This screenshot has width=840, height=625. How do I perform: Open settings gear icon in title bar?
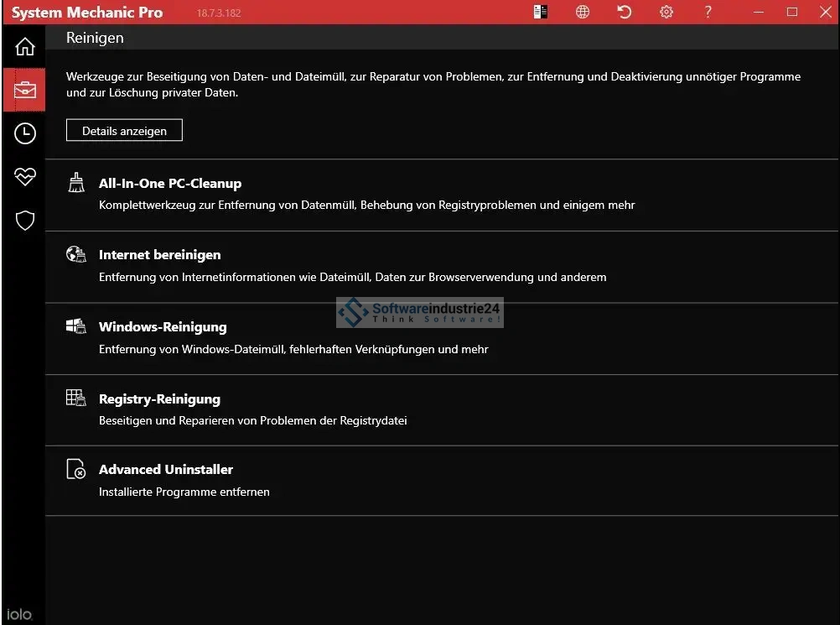coord(666,12)
